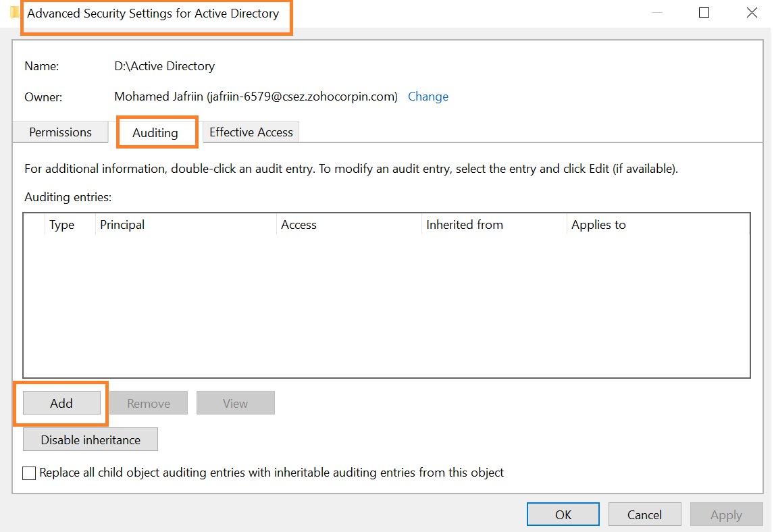Select the Effective Access tab
Screen dimensions: 774x532
[x=251, y=132]
